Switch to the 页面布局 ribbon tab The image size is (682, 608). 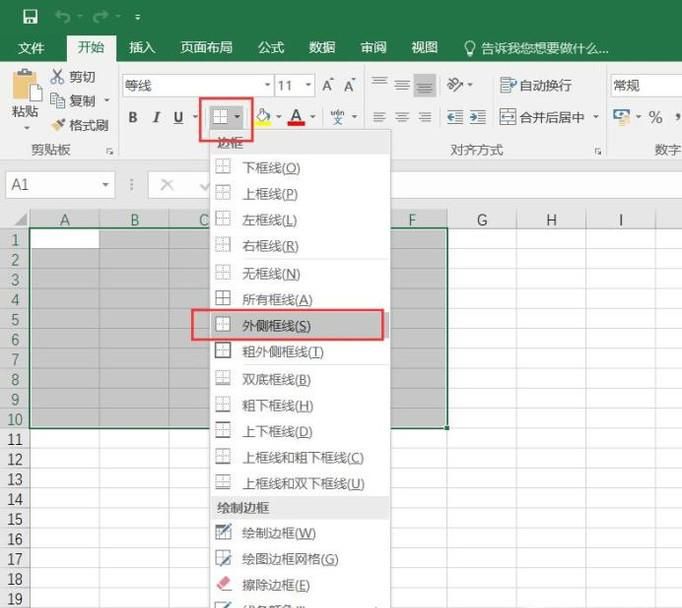tap(207, 47)
